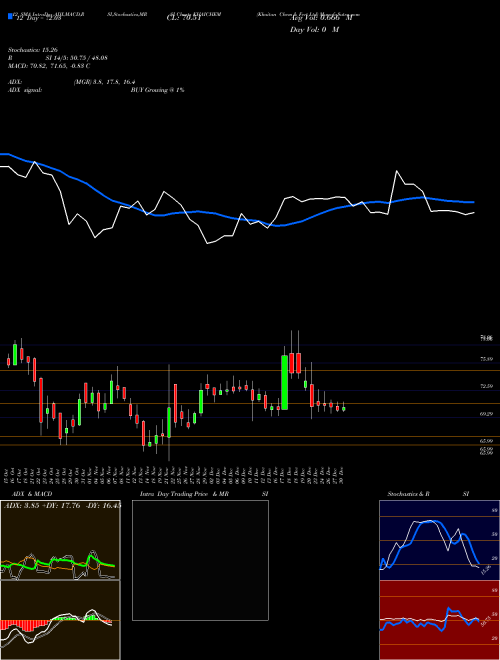Click the 69.29 price axis label
Screen dimensions: 500x660
click(486, 414)
